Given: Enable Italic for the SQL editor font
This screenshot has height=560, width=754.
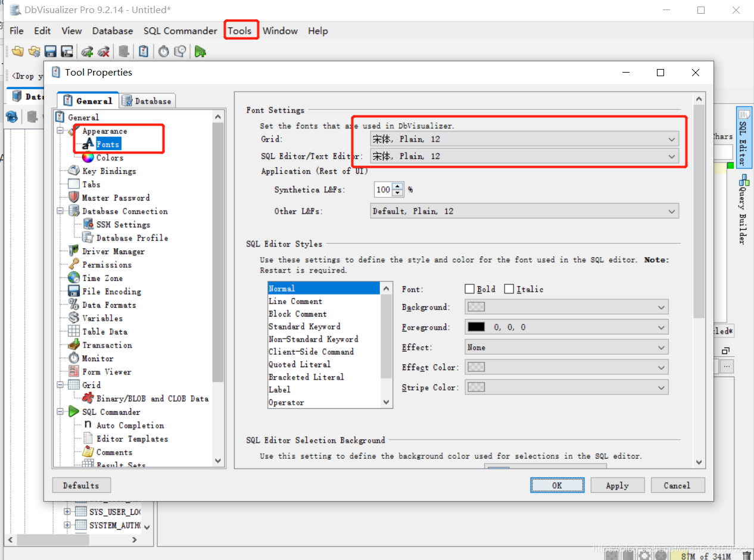Looking at the screenshot, I should [x=510, y=289].
